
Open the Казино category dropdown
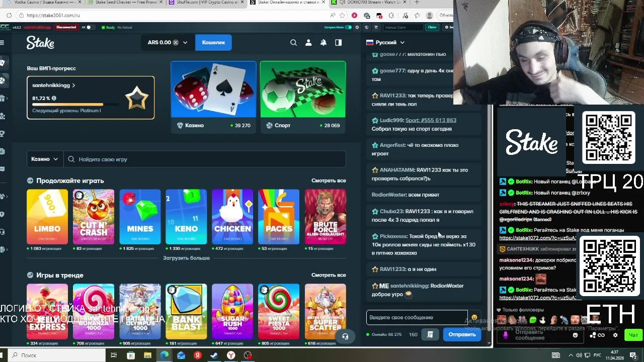pos(44,159)
